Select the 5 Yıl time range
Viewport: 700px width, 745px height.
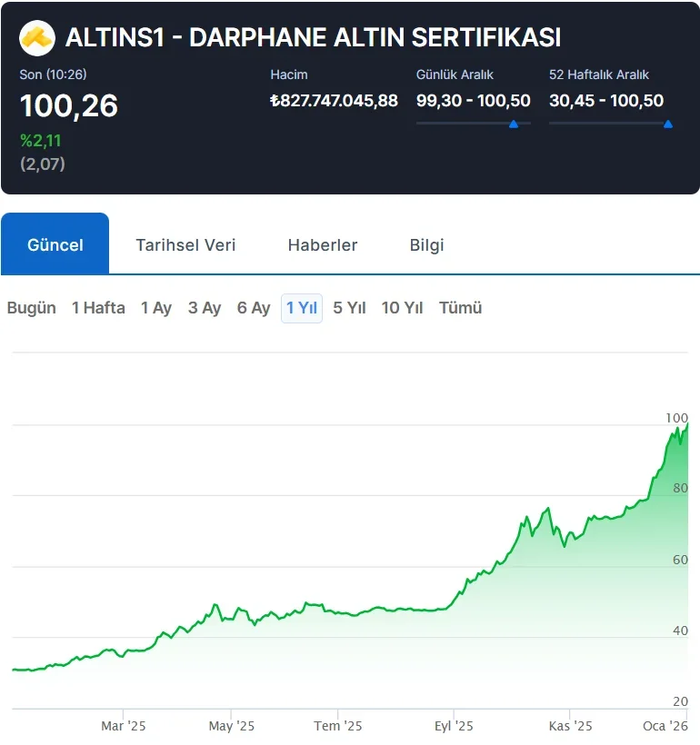pyautogui.click(x=351, y=308)
